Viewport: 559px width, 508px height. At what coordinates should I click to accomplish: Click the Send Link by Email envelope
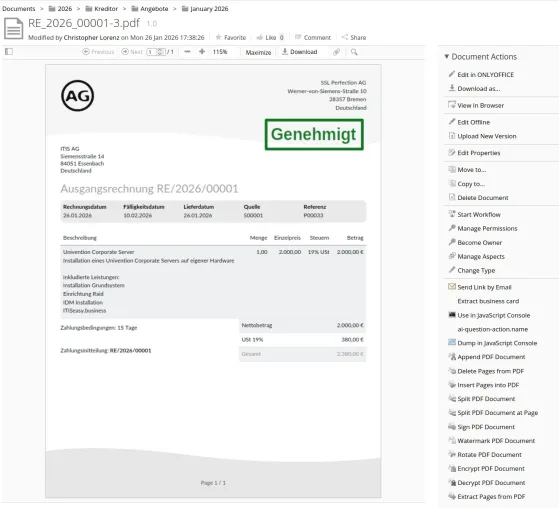pyautogui.click(x=452, y=287)
